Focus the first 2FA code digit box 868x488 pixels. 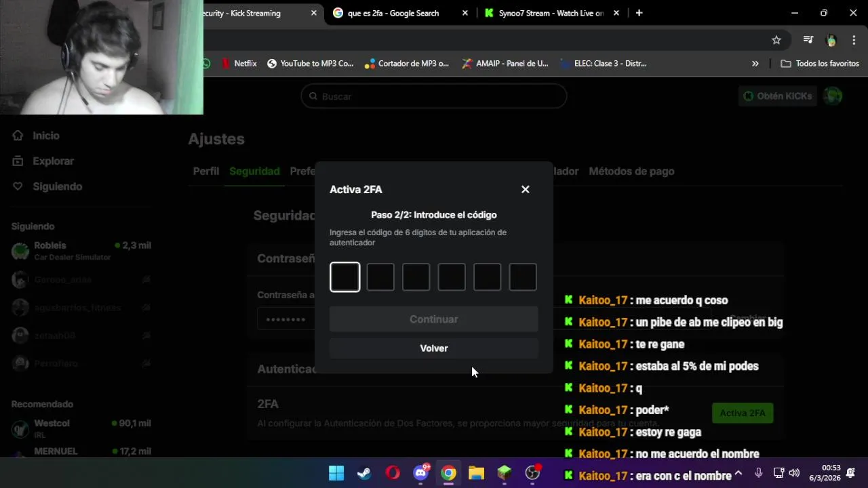point(345,277)
